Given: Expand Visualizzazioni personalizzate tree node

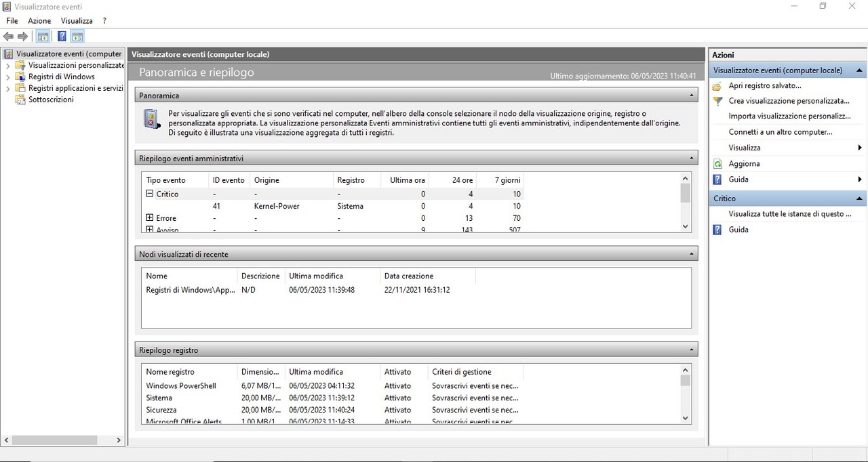Looking at the screenshot, I should coord(8,66).
